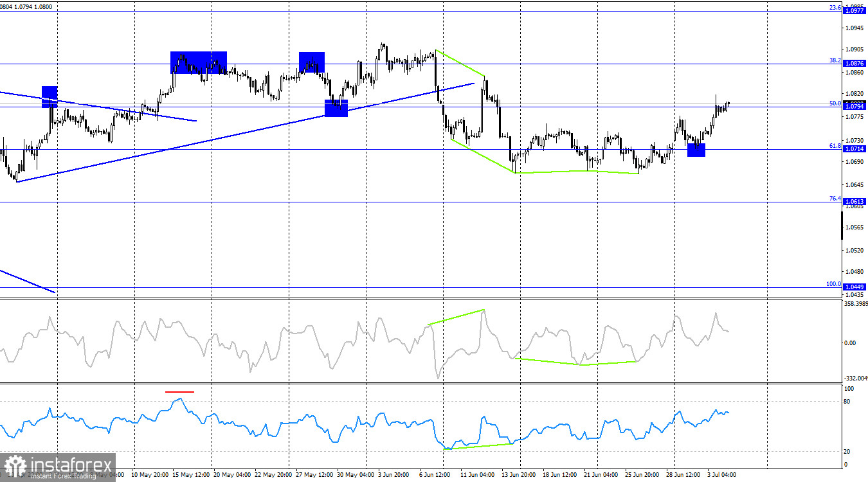The height and width of the screenshot is (482, 868).
Task: Click the 1.0775 price axis value
Action: 856,117
